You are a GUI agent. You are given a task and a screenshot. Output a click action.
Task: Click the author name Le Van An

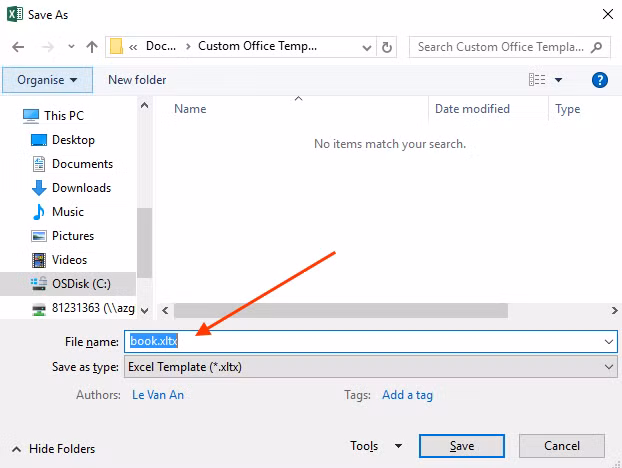[x=158, y=395]
